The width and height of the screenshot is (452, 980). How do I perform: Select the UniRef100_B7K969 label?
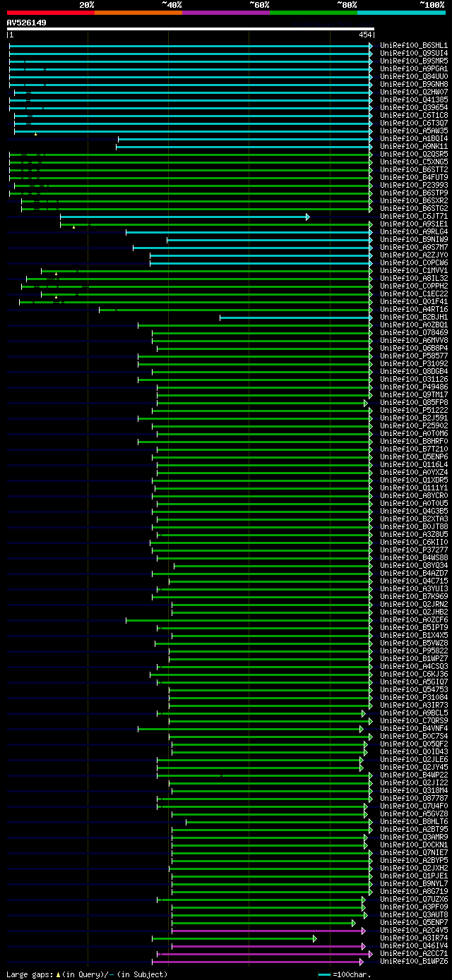tap(414, 596)
